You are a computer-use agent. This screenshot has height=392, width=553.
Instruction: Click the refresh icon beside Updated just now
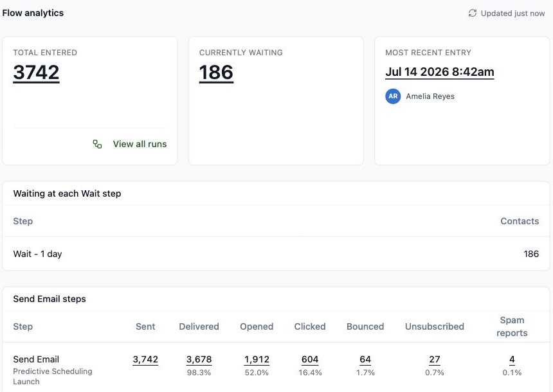pyautogui.click(x=472, y=13)
